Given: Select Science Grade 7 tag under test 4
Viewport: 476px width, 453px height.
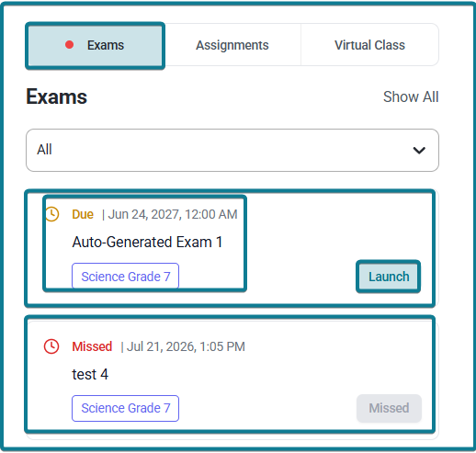Looking at the screenshot, I should click(126, 408).
